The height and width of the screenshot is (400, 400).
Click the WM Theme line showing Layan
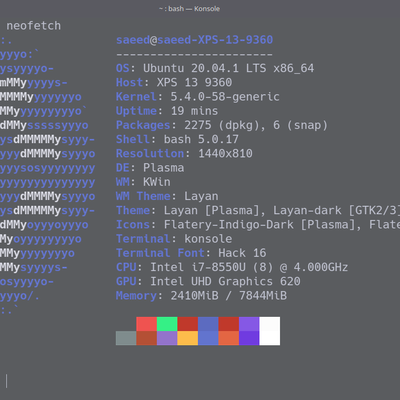pos(167,196)
